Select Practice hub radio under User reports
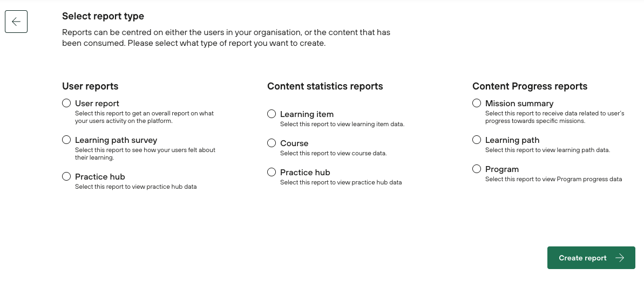Screen dimensions: 644x282 66,176
